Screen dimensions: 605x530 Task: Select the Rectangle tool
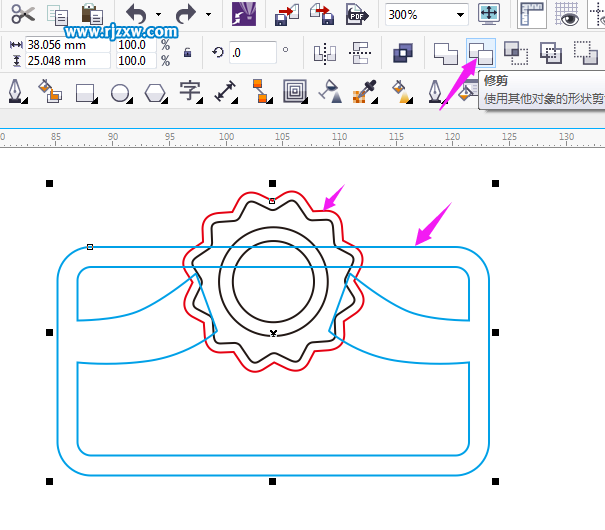click(x=85, y=93)
